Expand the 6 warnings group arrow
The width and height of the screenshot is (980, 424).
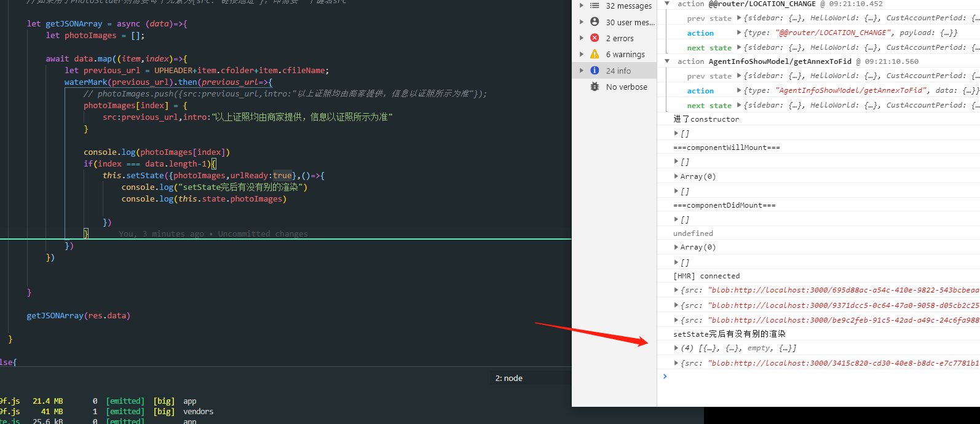point(582,54)
